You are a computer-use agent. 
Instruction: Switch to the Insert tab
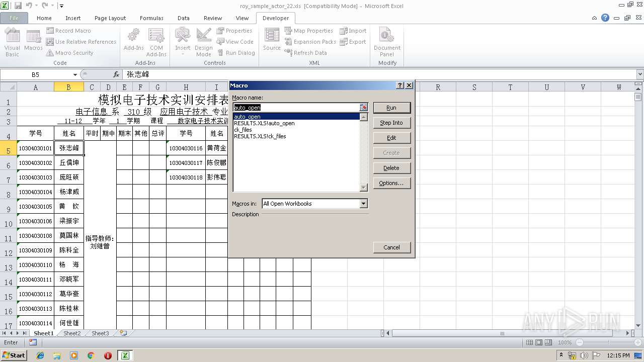(x=73, y=18)
